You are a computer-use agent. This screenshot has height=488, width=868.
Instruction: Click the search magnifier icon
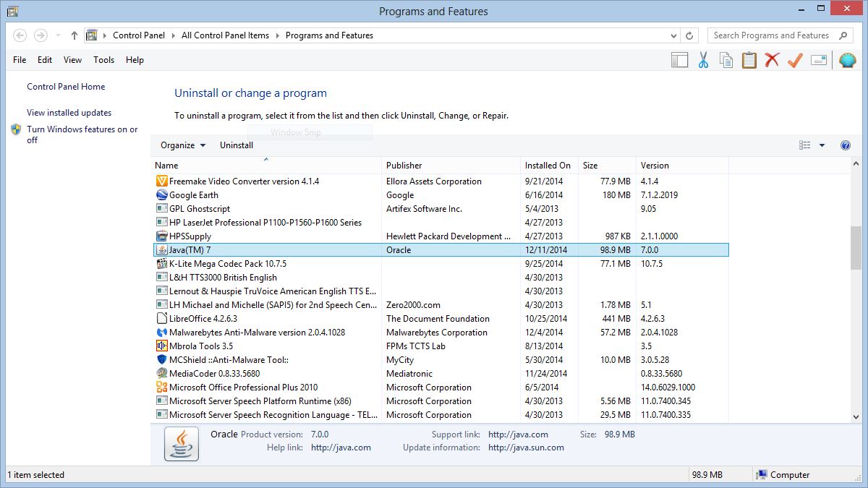(843, 35)
